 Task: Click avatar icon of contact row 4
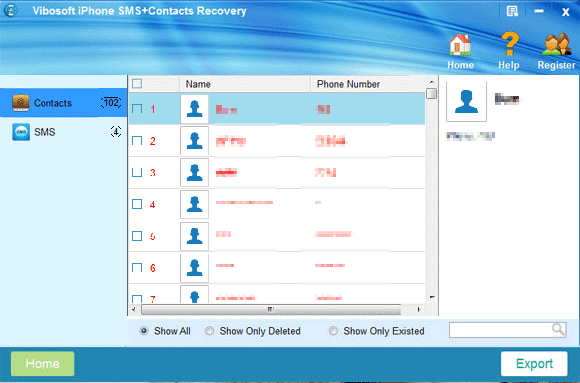point(195,204)
